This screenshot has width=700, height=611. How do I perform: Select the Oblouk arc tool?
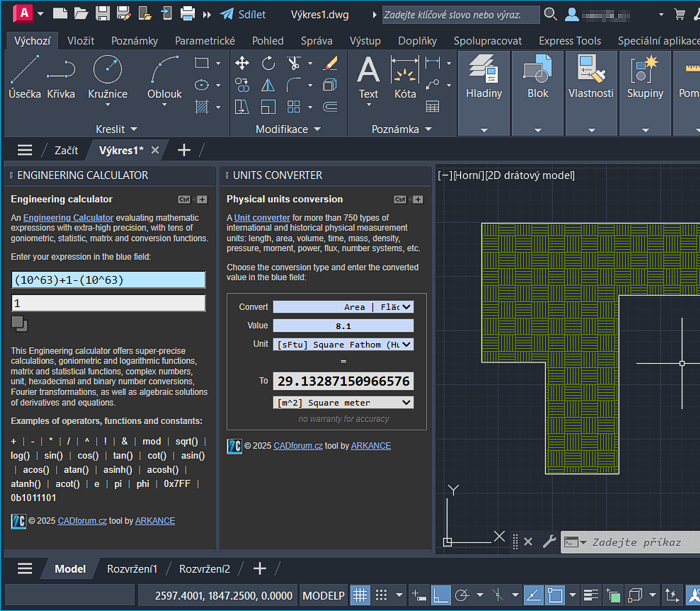click(164, 75)
